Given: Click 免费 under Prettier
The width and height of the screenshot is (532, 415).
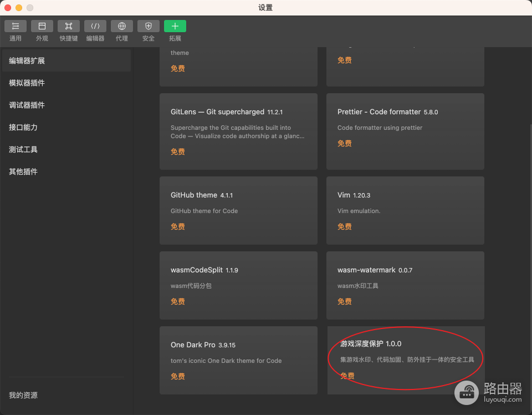Looking at the screenshot, I should pyautogui.click(x=344, y=143).
